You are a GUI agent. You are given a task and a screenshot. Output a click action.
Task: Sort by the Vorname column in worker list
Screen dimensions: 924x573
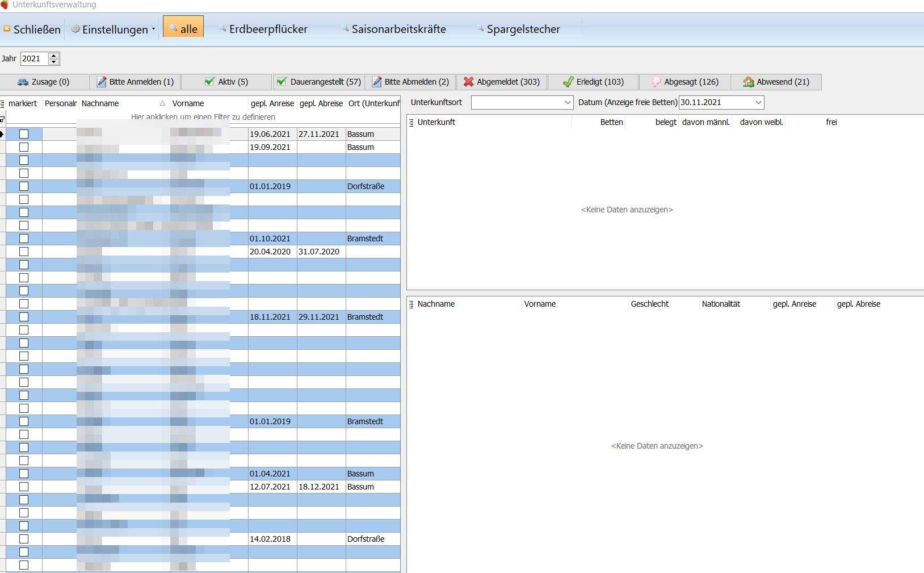(209, 103)
